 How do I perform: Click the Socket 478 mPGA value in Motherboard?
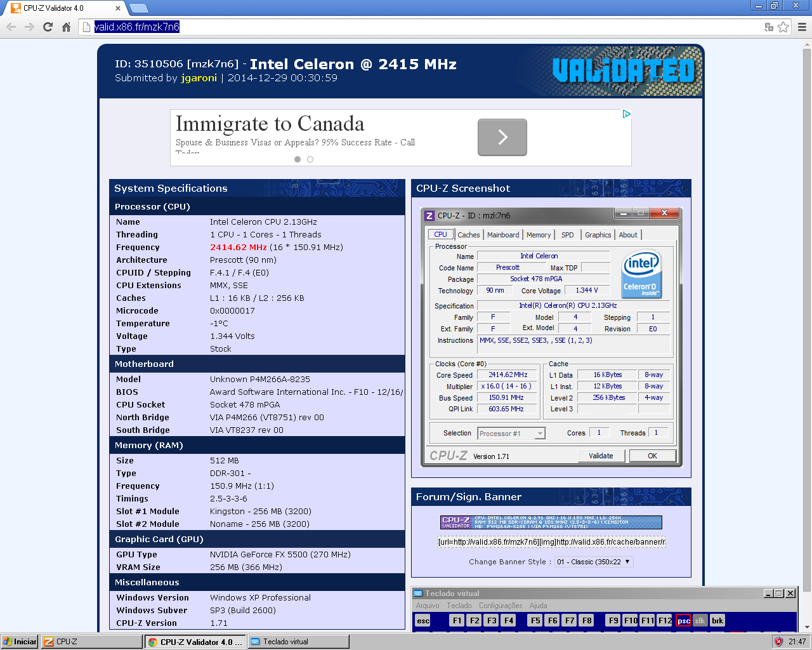click(x=245, y=405)
